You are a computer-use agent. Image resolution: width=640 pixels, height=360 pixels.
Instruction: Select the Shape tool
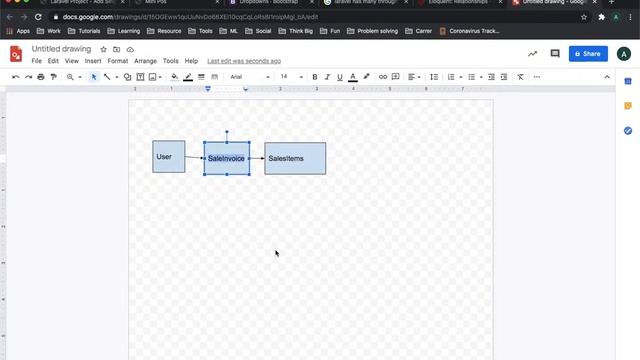point(127,77)
